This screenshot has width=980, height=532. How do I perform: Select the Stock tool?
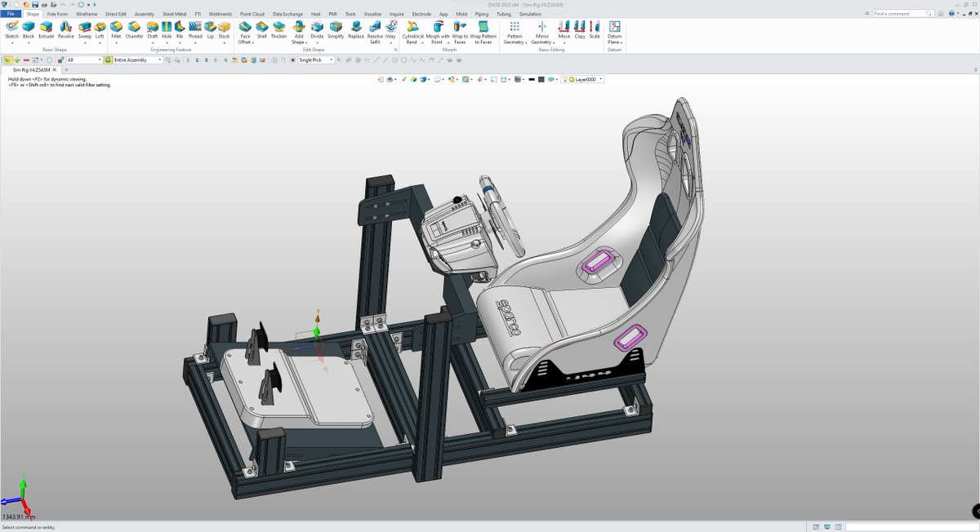[x=224, y=31]
